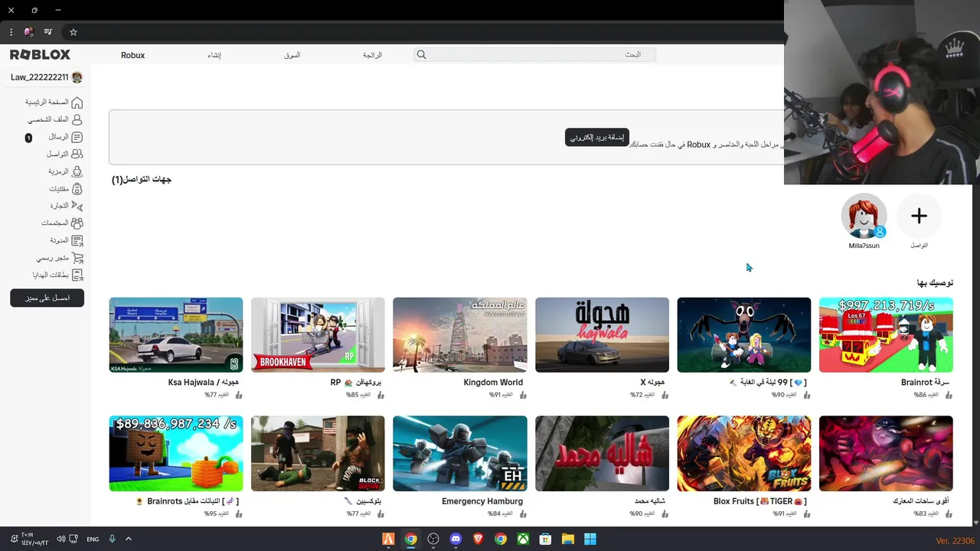Open شاليه محمد game thumbnail
Image resolution: width=980 pixels, height=551 pixels.
click(602, 454)
